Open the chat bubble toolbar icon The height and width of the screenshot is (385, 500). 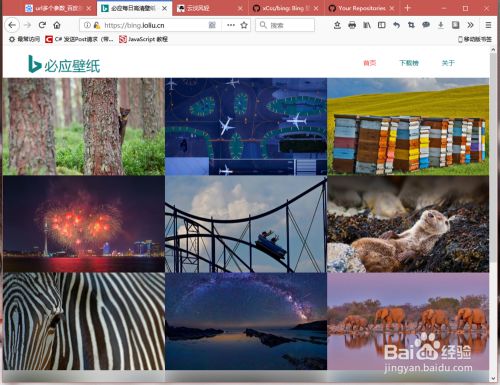pyautogui.click(x=426, y=25)
